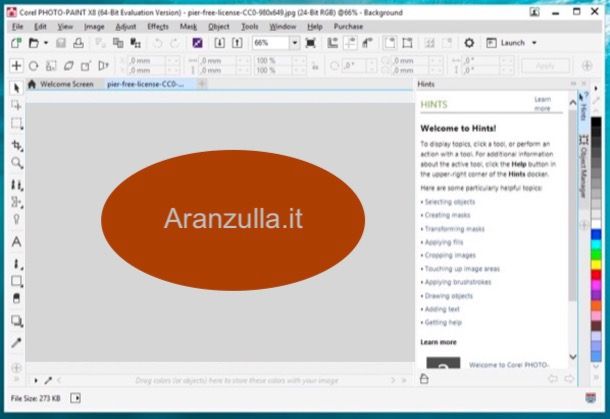Select the Eyedropper tool in the toolbox
The height and width of the screenshot is (419, 610).
click(x=16, y=342)
